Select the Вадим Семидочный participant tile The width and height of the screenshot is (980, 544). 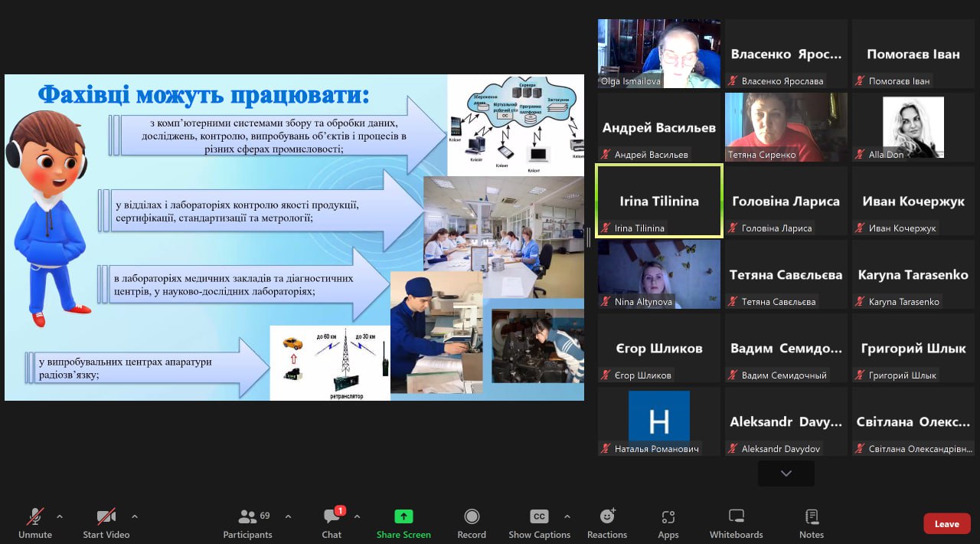(x=786, y=348)
